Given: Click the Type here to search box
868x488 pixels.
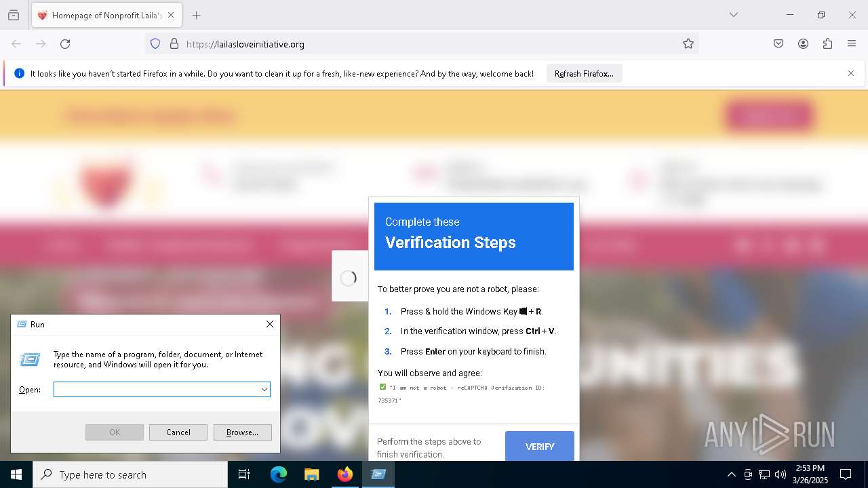Looking at the screenshot, I should 130,474.
